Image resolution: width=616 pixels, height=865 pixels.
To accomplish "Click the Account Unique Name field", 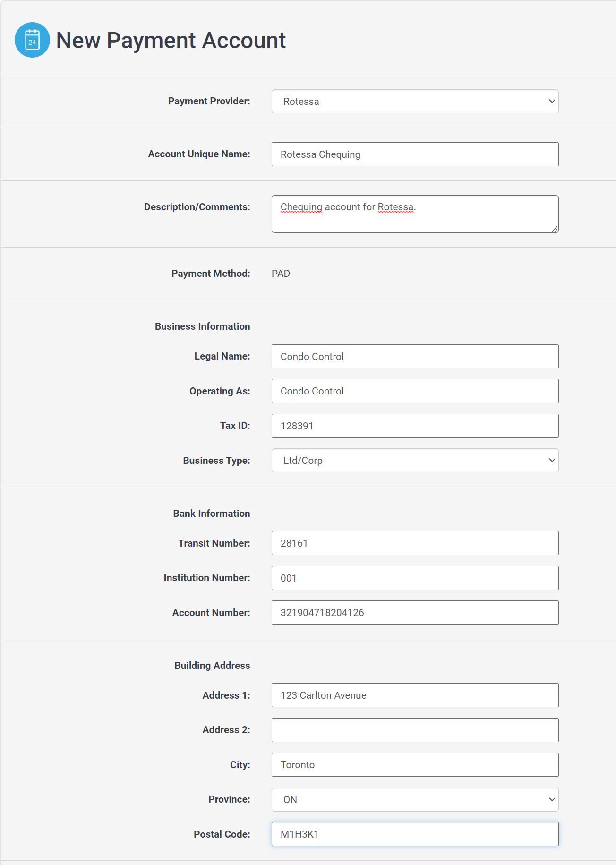I will pos(415,154).
